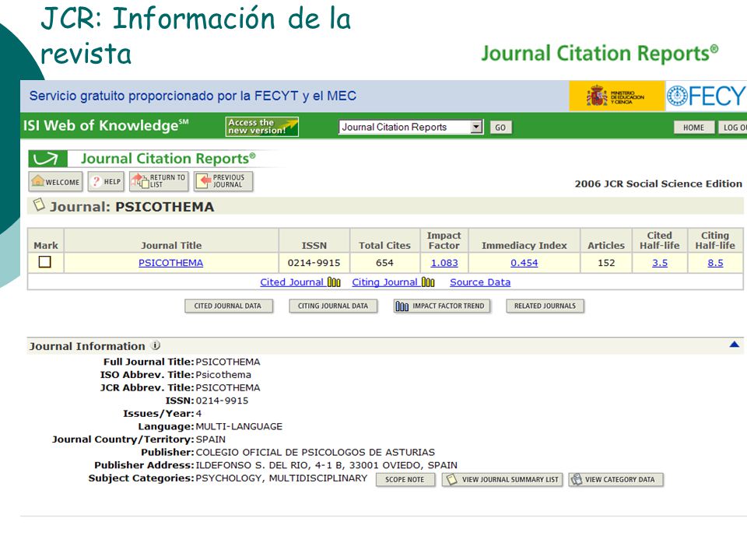This screenshot has width=747, height=560.
Task: Click the notepad icon next to Journal: PSICOTHEMA
Action: (39, 205)
